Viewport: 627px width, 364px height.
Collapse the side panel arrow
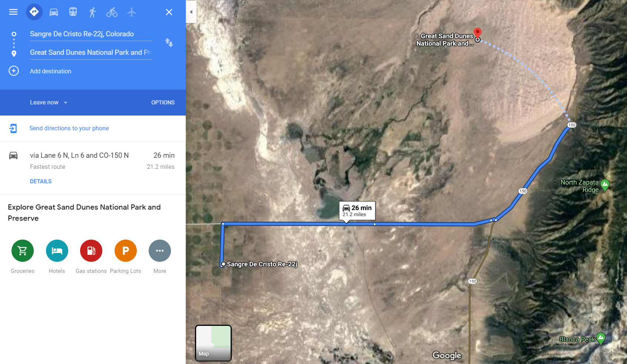coord(191,12)
